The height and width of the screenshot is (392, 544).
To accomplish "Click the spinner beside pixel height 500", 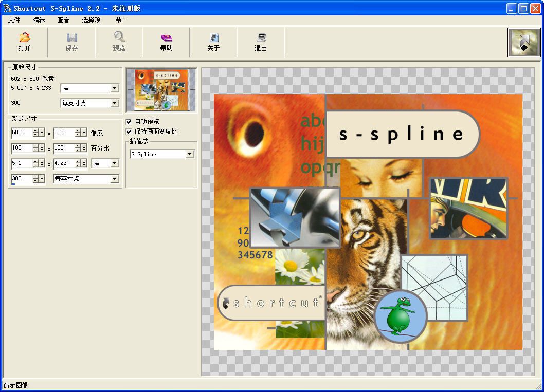I will coord(78,133).
